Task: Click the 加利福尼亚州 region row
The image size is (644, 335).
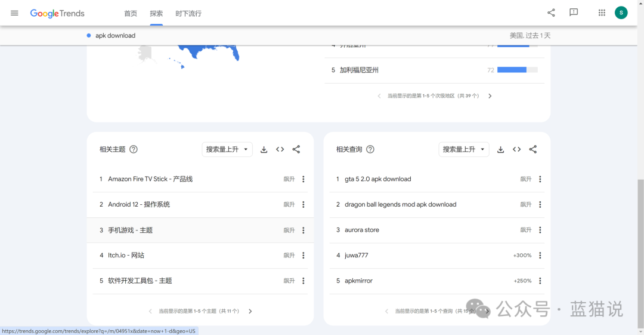Action: (x=434, y=70)
